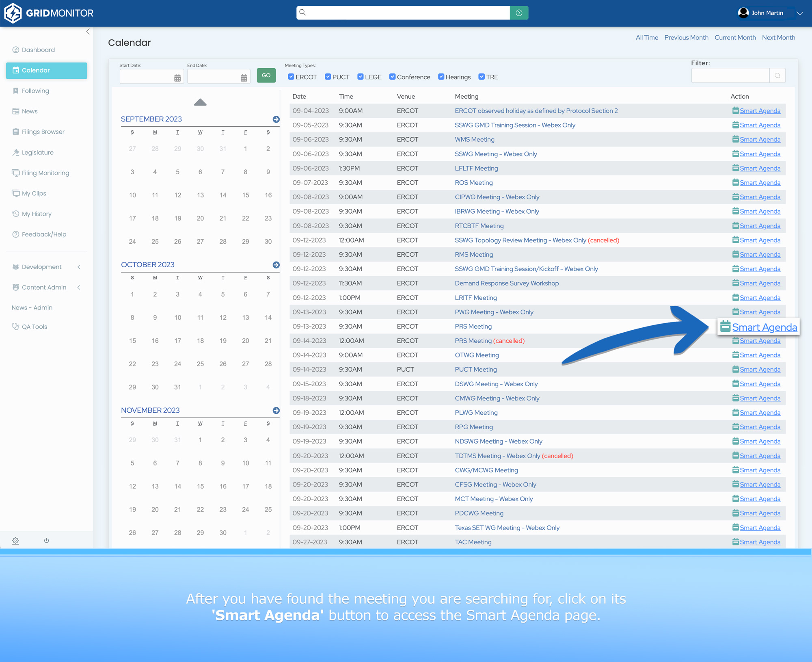Open News in the sidebar

click(30, 111)
